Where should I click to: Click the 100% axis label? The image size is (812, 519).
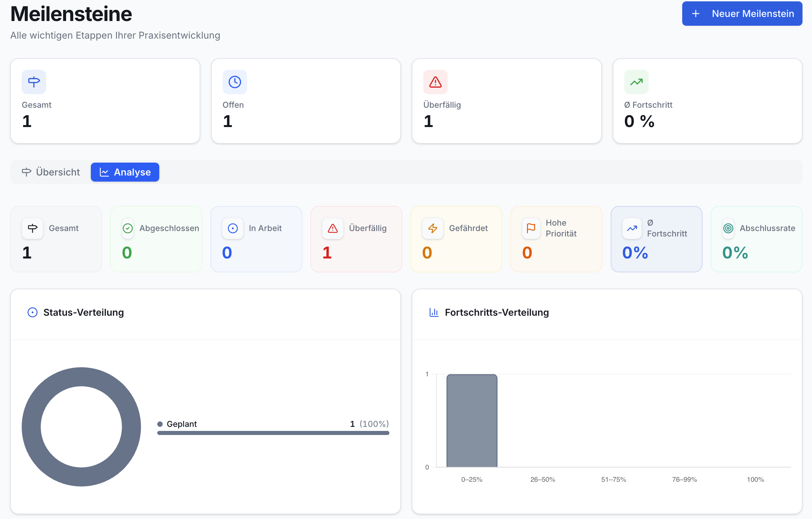click(755, 479)
